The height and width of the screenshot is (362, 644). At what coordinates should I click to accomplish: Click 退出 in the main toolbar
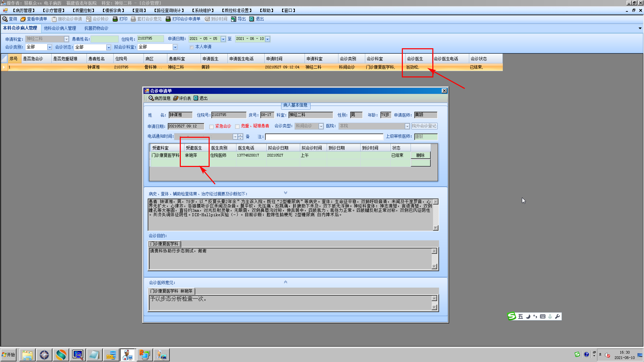click(x=257, y=19)
